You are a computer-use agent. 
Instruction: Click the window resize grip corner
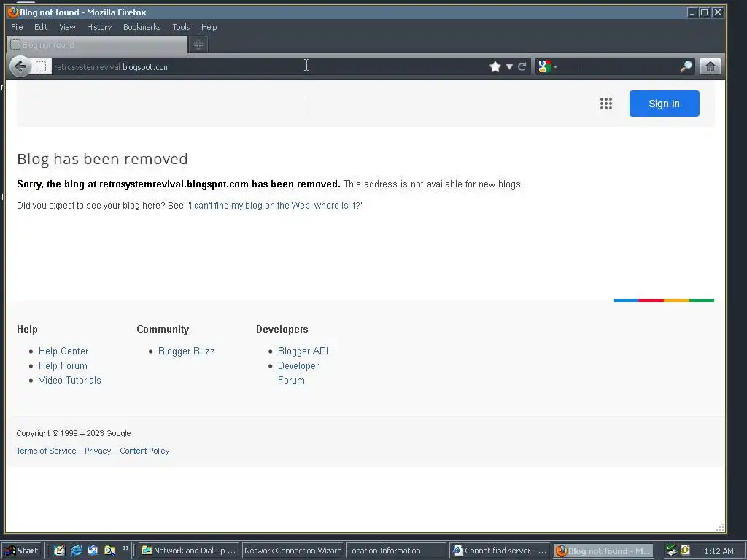(720, 527)
